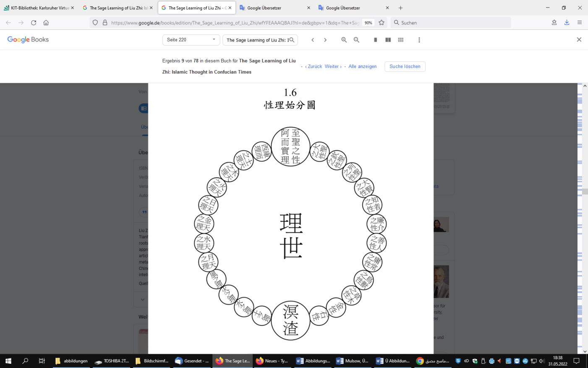This screenshot has height=368, width=588.
Task: Open abbildungen folder in taskbar
Action: [x=71, y=361]
